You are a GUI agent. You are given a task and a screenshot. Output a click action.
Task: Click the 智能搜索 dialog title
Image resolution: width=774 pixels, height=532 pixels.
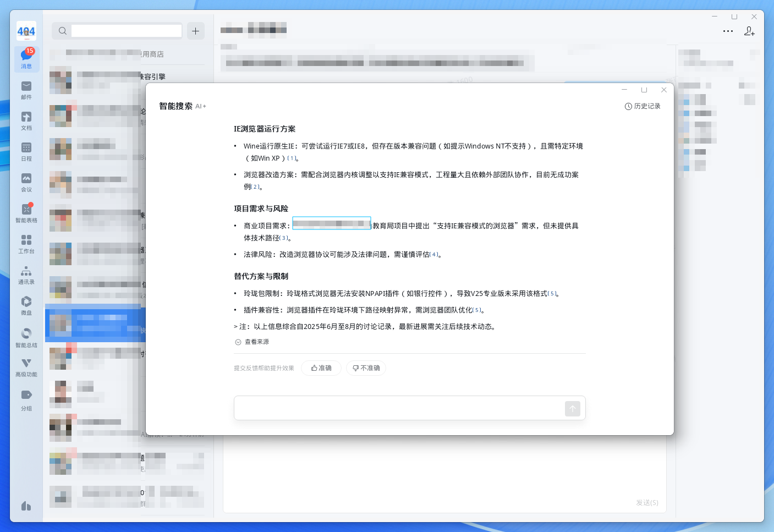(175, 106)
